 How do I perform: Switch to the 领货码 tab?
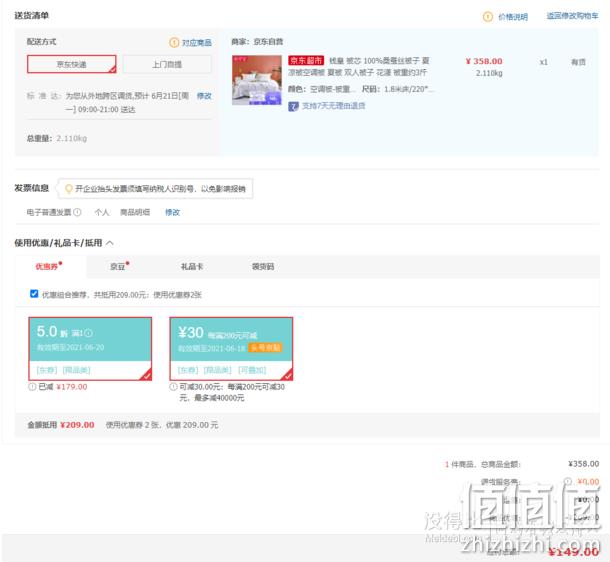pos(263,266)
